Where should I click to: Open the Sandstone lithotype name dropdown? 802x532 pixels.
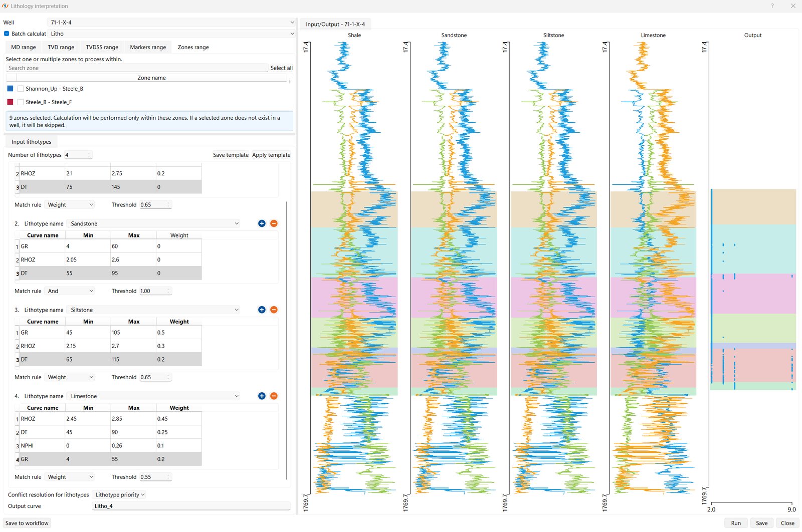(x=154, y=223)
